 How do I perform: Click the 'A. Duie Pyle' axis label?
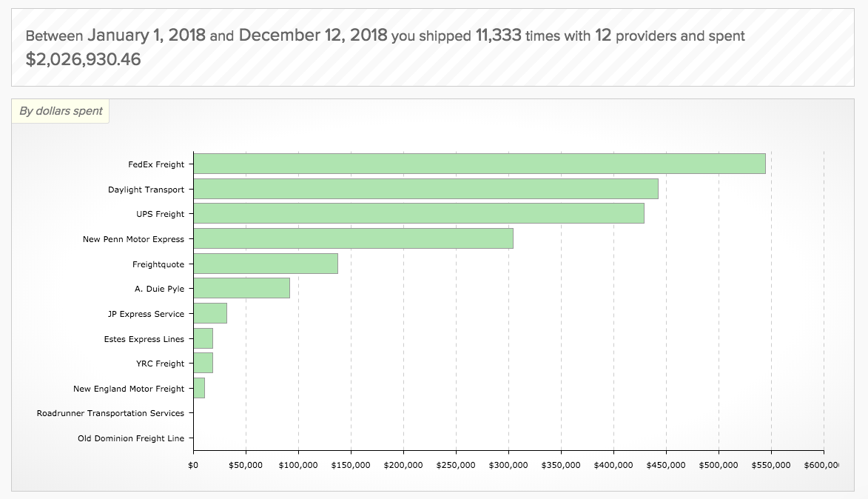tap(159, 289)
